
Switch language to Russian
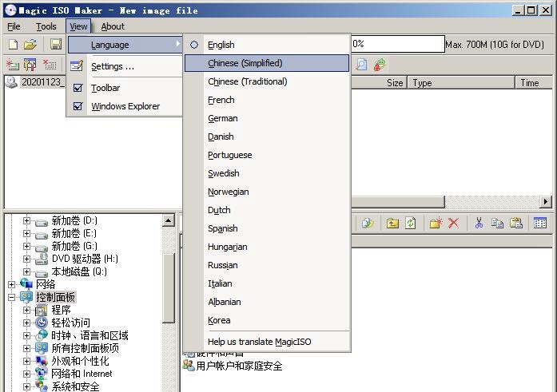267,265
